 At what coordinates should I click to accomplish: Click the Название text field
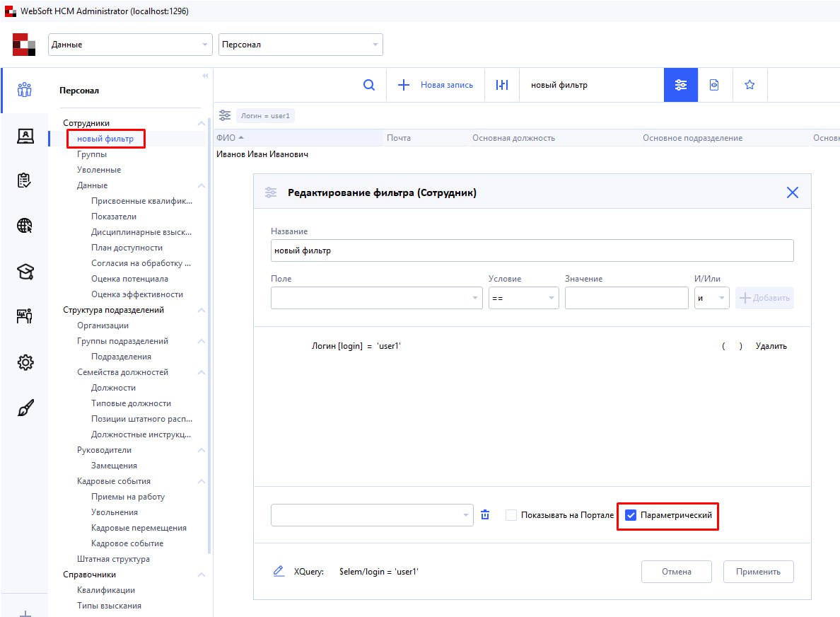pyautogui.click(x=532, y=250)
